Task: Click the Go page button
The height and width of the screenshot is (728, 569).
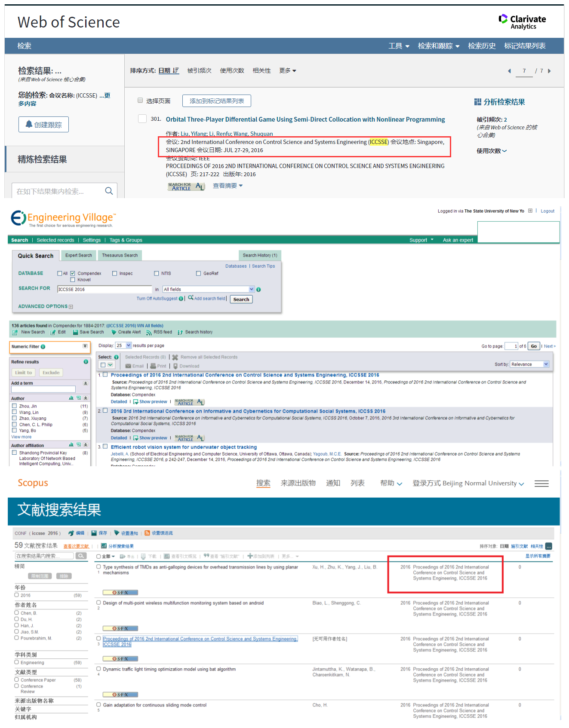Action: click(x=534, y=346)
